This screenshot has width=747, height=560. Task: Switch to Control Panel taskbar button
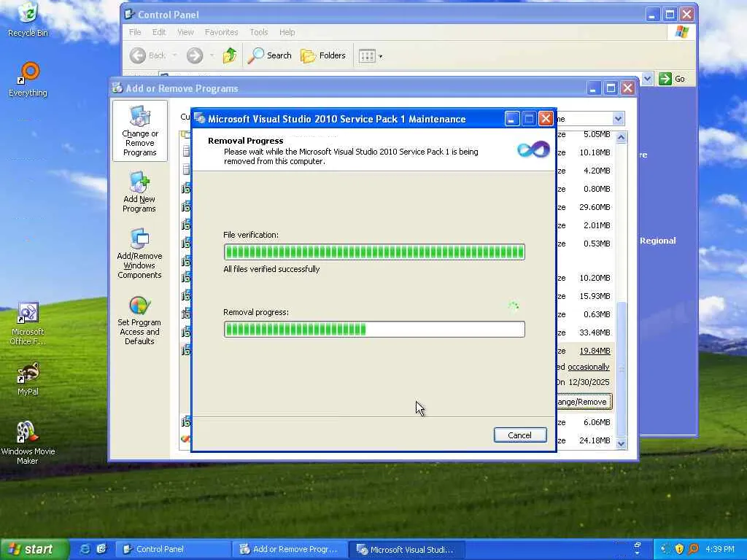point(173,549)
